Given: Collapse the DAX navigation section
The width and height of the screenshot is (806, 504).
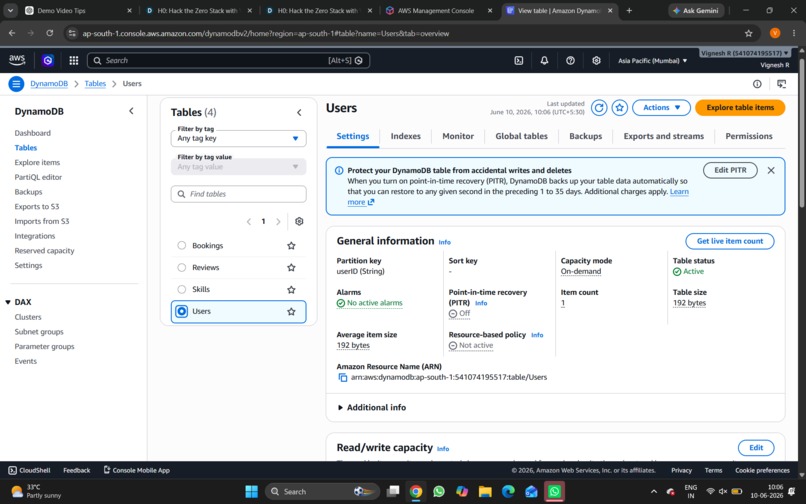Looking at the screenshot, I should (x=8, y=302).
